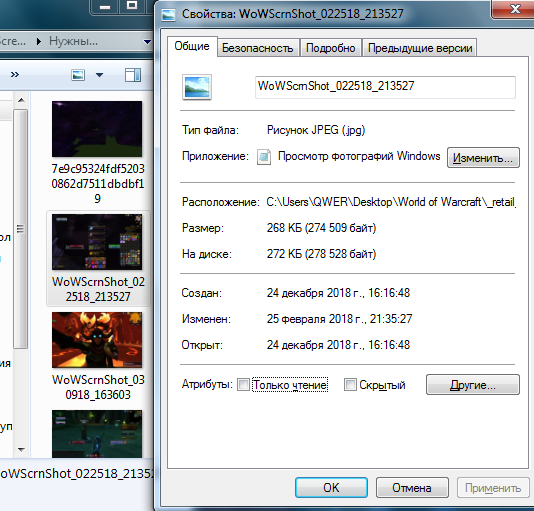
Task: Open the address bar history dropdown
Action: click(147, 42)
